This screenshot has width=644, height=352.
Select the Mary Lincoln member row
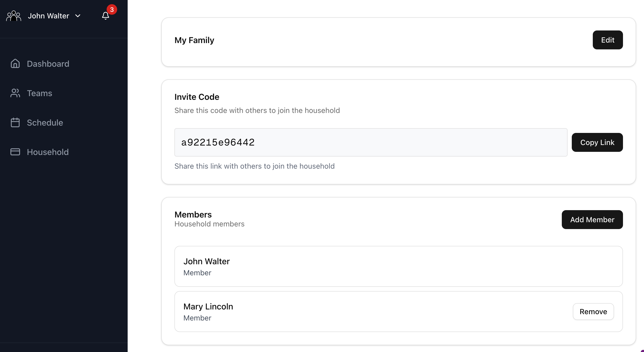click(368, 312)
